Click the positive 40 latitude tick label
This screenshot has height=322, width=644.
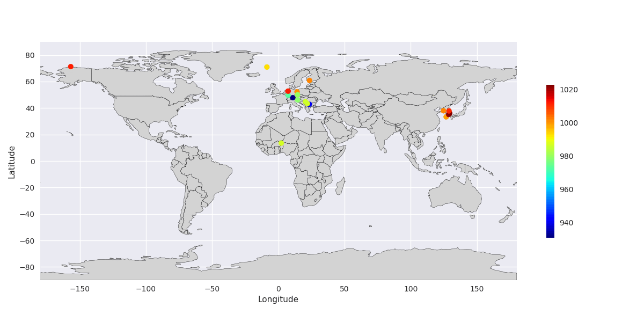tap(30, 108)
